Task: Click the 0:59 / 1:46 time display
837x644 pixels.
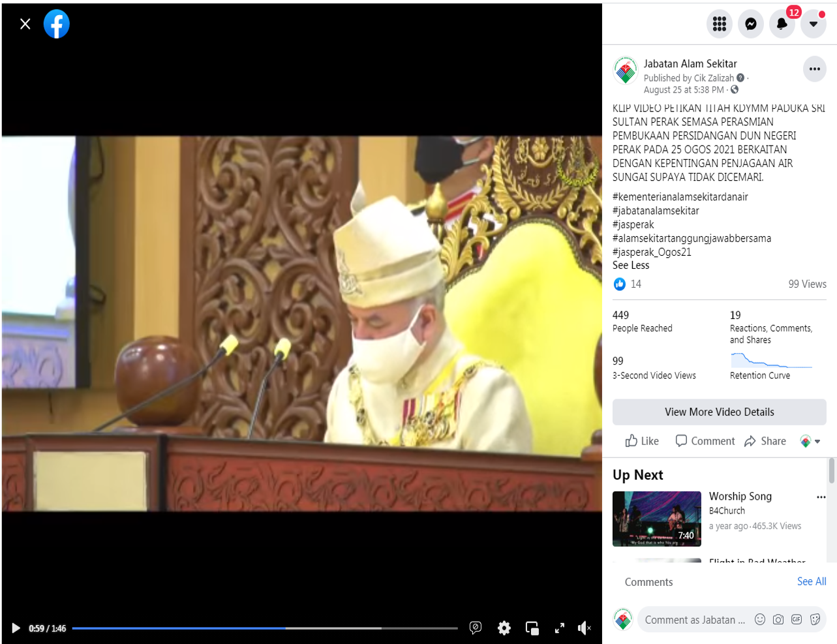Action: click(x=48, y=628)
